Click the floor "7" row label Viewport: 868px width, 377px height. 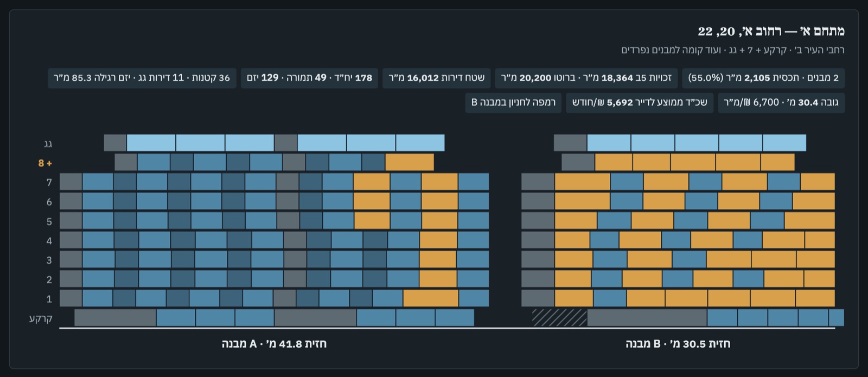(49, 182)
